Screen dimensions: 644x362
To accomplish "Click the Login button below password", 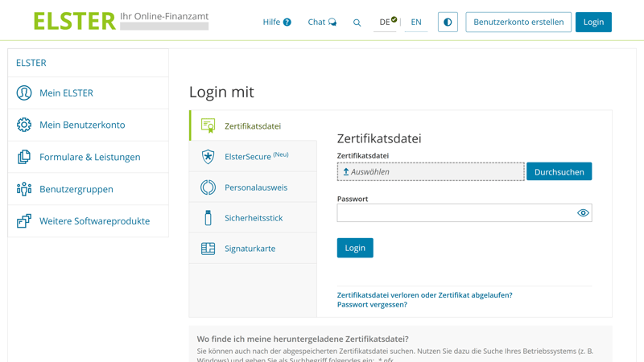I will pos(355,248).
